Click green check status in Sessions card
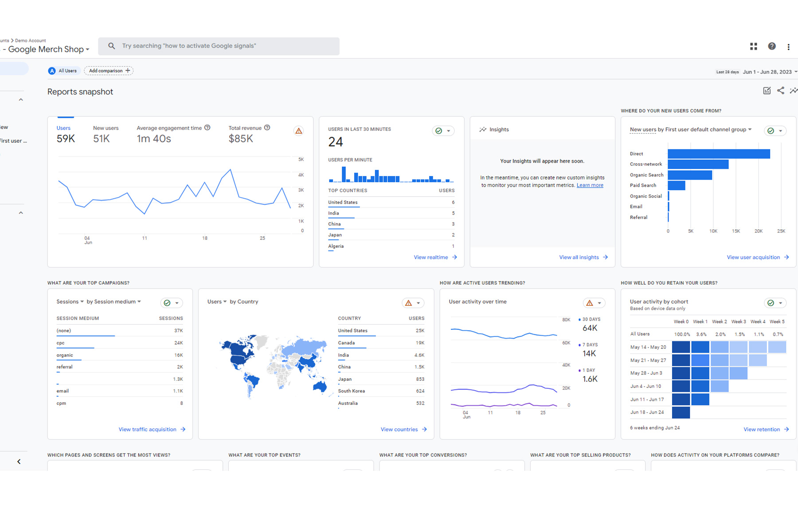Viewport: 798px width, 532px height. [167, 303]
